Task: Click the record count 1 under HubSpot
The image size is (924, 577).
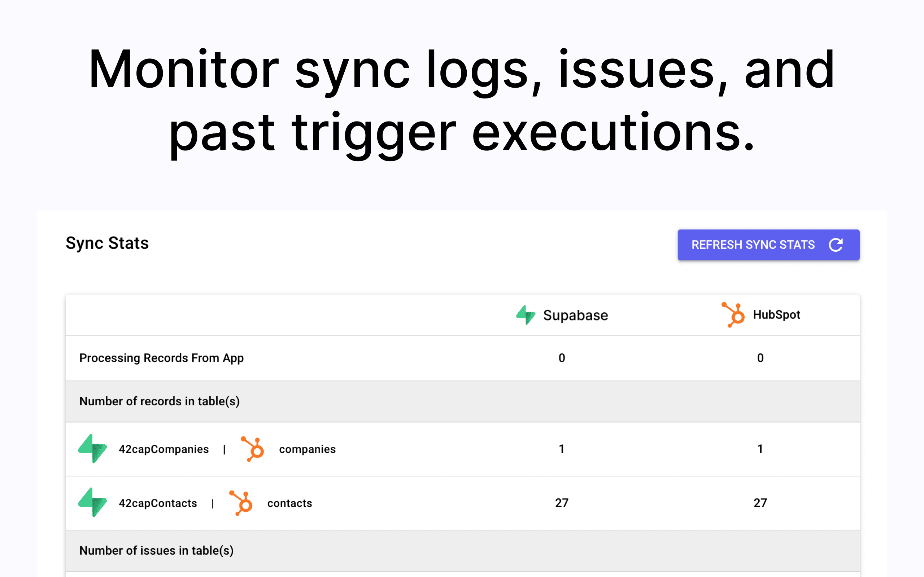Action: pyautogui.click(x=760, y=449)
